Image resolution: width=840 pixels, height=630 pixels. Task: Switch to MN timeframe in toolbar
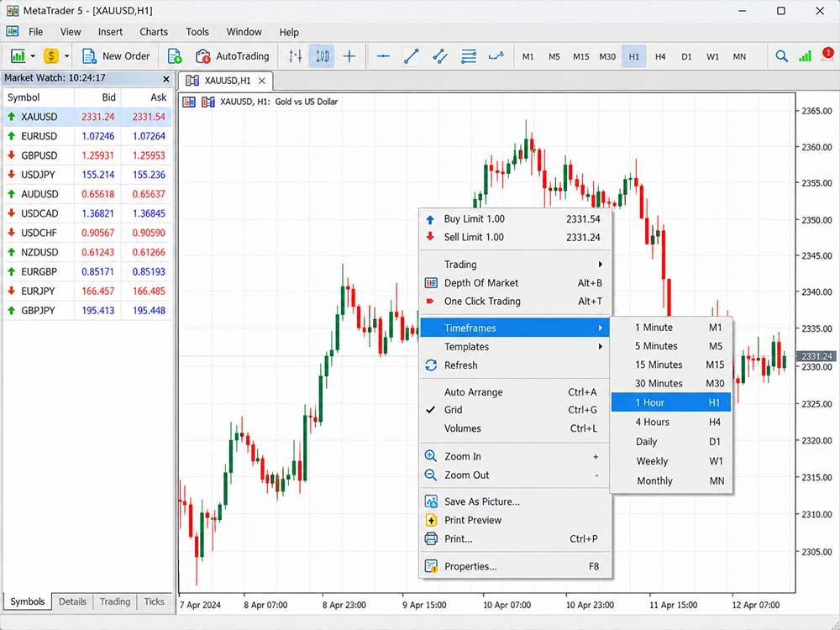(739, 56)
